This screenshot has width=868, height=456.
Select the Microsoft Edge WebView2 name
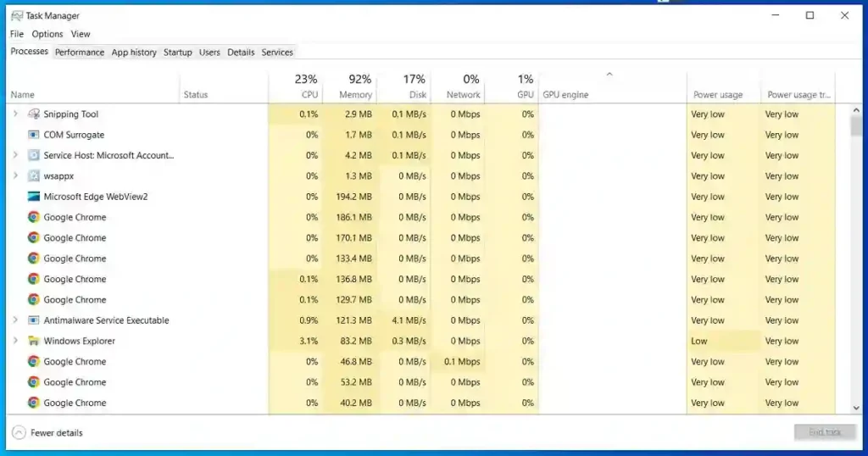tap(96, 197)
